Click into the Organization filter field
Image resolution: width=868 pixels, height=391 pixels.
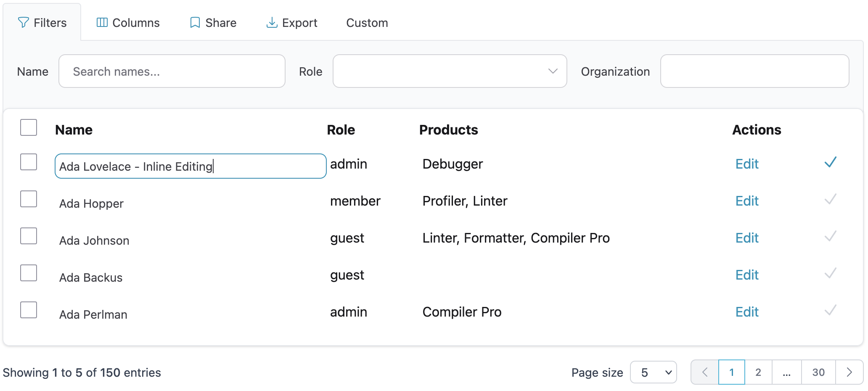click(754, 71)
